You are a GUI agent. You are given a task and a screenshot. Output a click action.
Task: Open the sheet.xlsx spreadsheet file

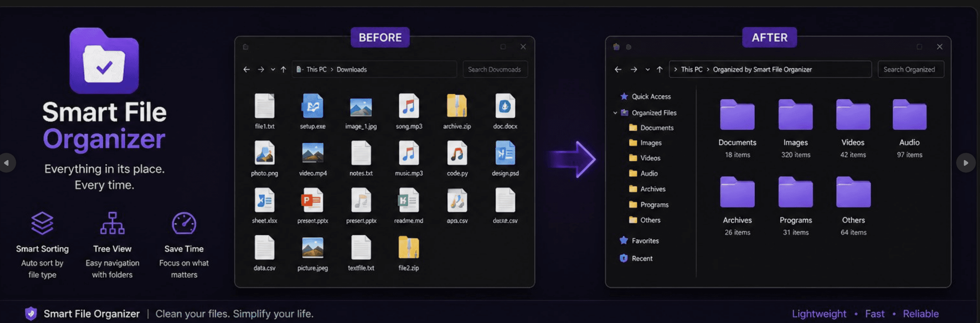point(264,200)
